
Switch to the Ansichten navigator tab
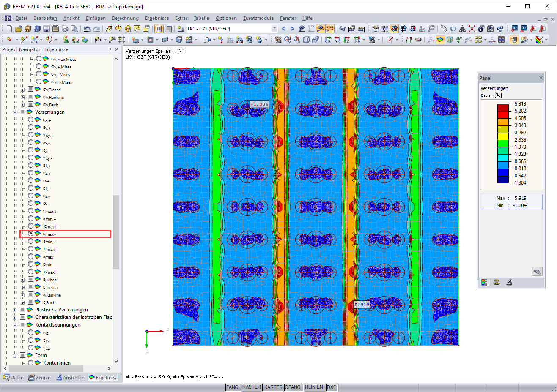[x=71, y=378]
